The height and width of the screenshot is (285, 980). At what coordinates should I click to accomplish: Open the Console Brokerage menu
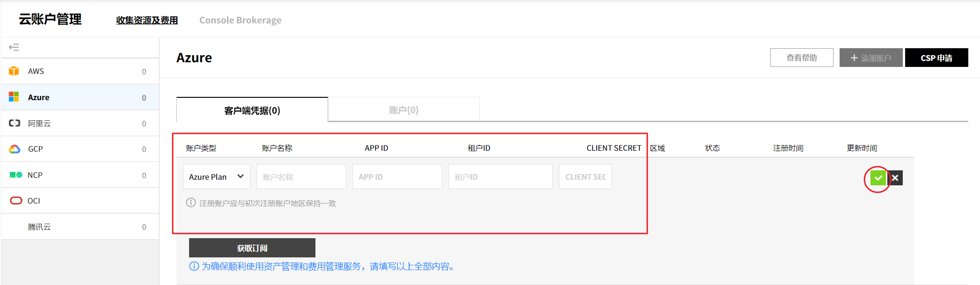(240, 20)
